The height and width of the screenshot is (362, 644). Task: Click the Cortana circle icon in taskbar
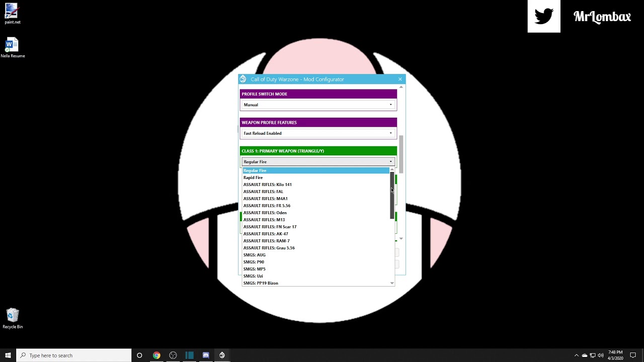[x=139, y=355]
